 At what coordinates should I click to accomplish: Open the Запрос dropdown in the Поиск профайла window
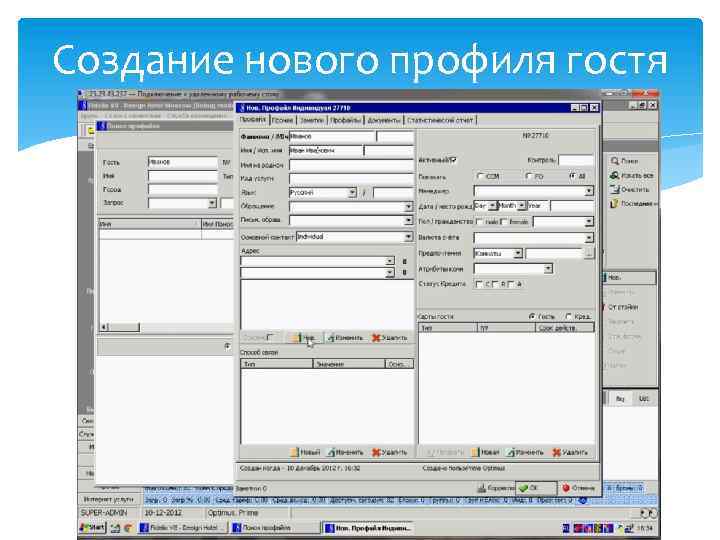coord(212,202)
